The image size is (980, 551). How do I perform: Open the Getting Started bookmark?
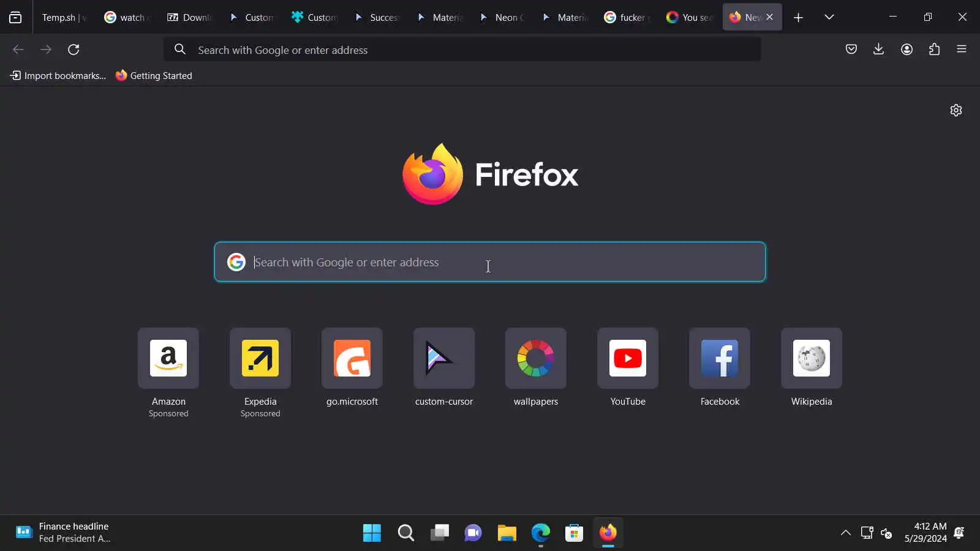point(154,75)
